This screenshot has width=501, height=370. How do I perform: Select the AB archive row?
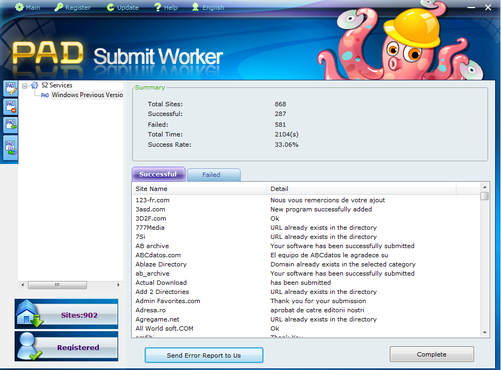(306, 246)
